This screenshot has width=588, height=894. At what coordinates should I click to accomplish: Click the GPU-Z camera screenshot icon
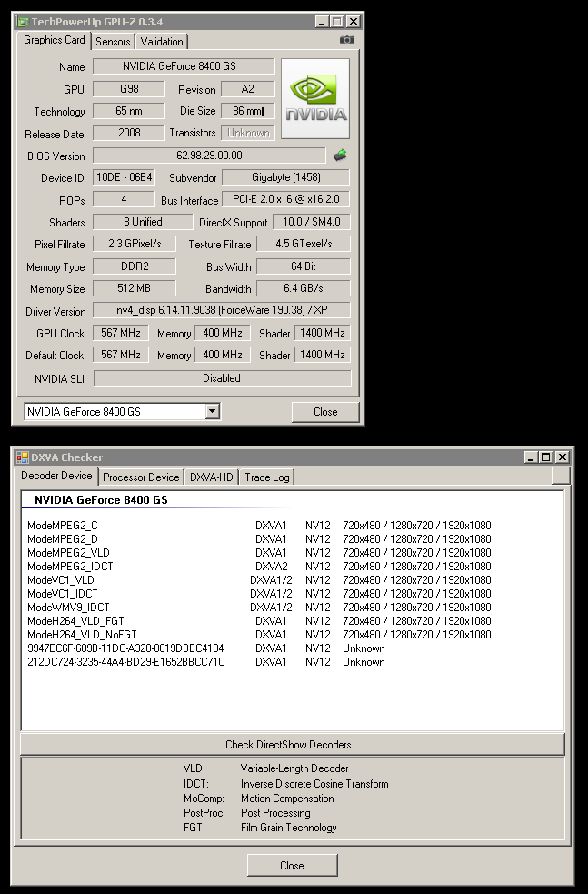click(x=346, y=40)
